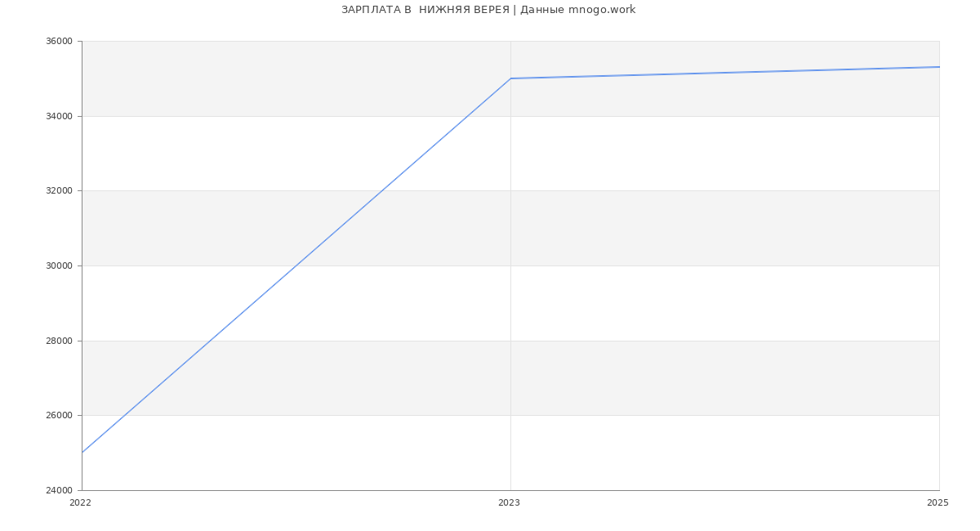Click the 28000 y-axis label
The width and height of the screenshot is (980, 531).
tap(60, 341)
